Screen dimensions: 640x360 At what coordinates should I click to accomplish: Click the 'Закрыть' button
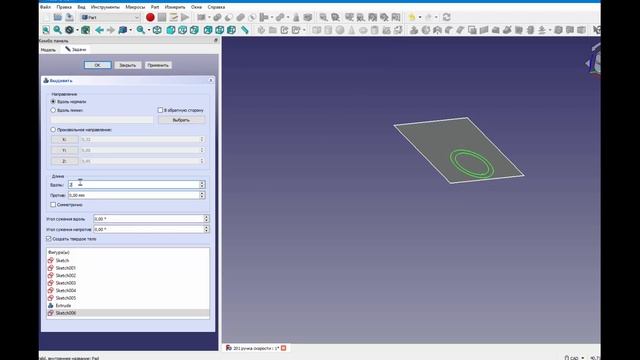point(128,65)
